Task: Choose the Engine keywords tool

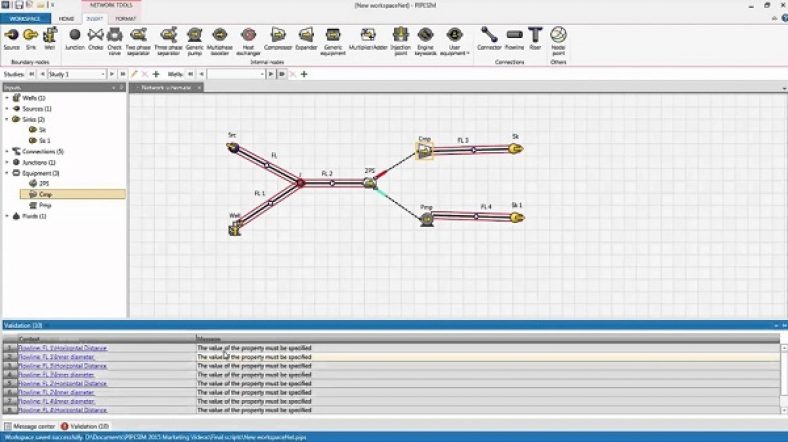Action: coord(425,41)
